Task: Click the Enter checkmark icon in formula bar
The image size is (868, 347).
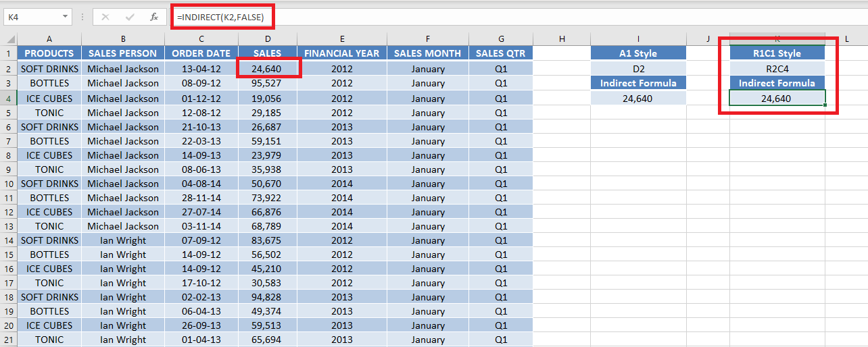Action: click(129, 17)
